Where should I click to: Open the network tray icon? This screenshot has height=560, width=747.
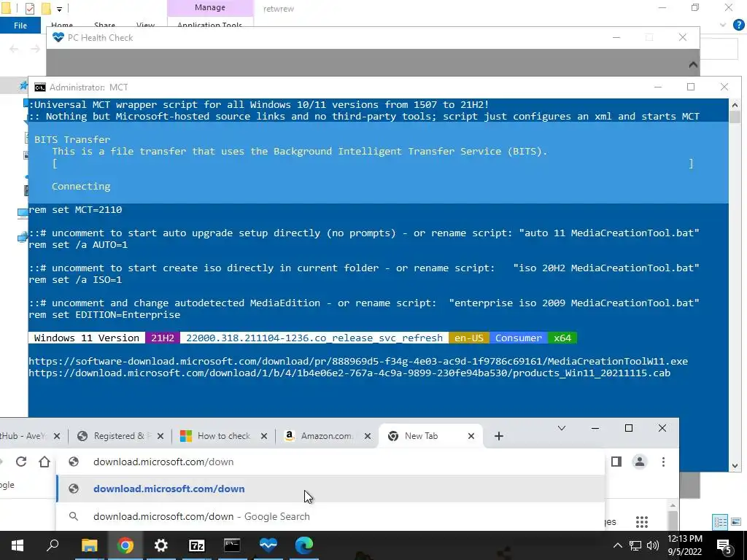[x=635, y=545]
